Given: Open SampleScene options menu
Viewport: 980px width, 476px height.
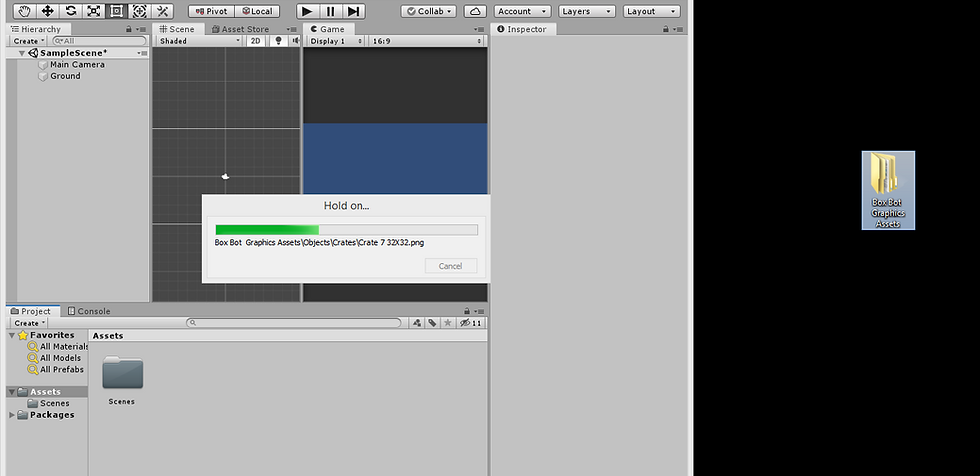Looking at the screenshot, I should tap(142, 53).
